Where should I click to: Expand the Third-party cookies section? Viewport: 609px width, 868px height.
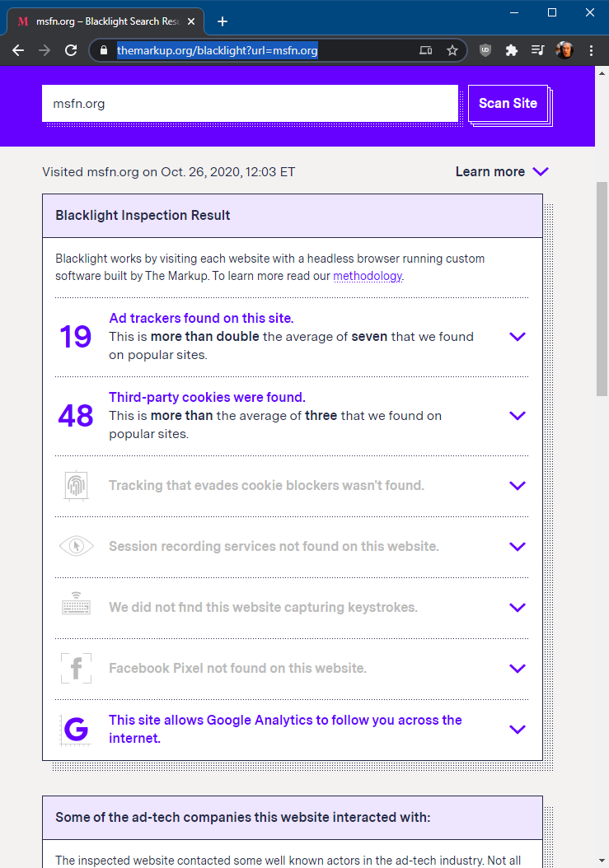tap(518, 416)
